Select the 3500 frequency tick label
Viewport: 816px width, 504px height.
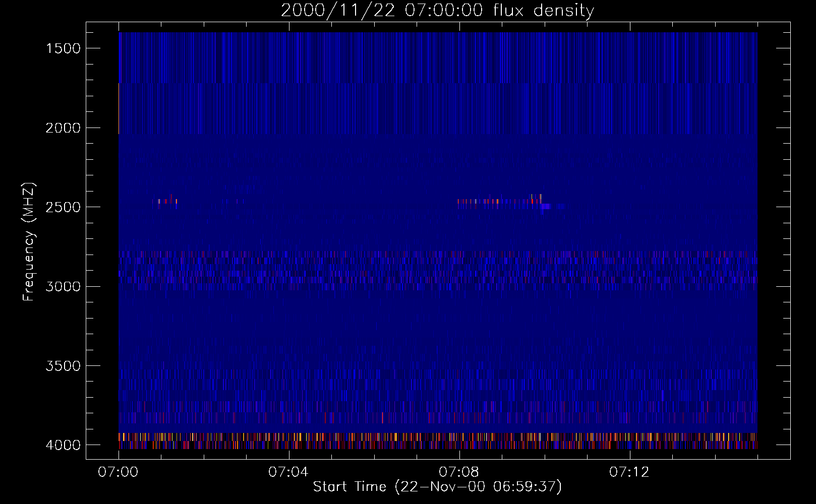pyautogui.click(x=63, y=366)
